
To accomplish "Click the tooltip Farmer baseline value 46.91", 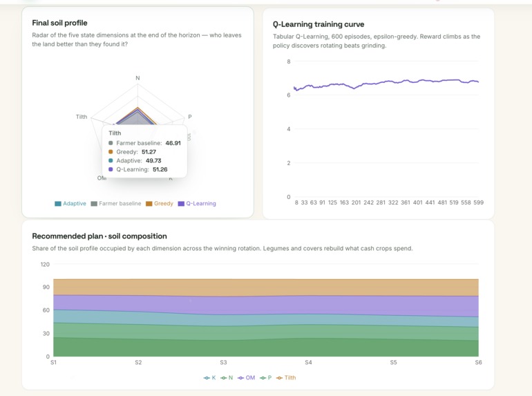I will pyautogui.click(x=173, y=143).
